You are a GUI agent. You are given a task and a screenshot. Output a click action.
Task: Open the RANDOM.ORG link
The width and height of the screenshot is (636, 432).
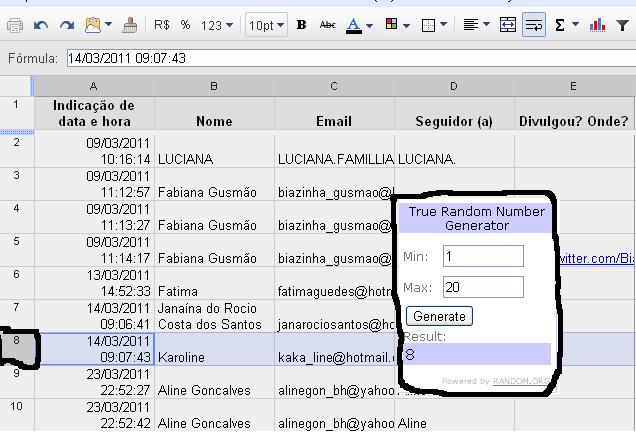521,381
